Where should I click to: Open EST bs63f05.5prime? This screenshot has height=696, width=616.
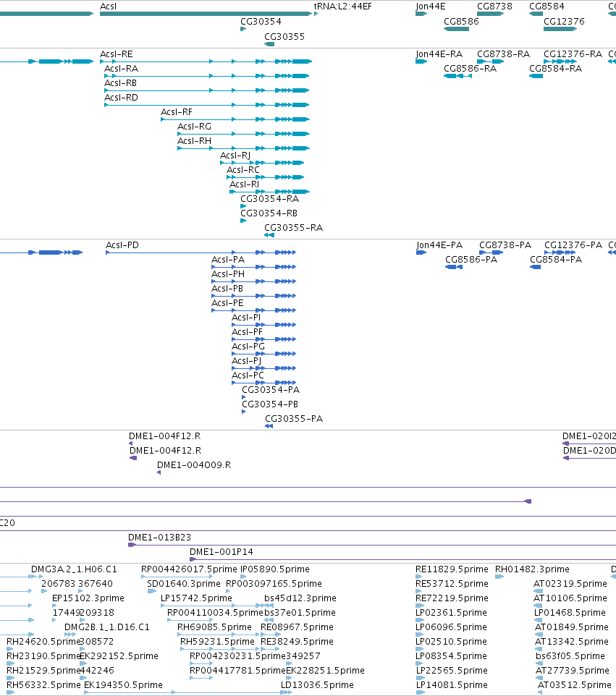coord(570,656)
